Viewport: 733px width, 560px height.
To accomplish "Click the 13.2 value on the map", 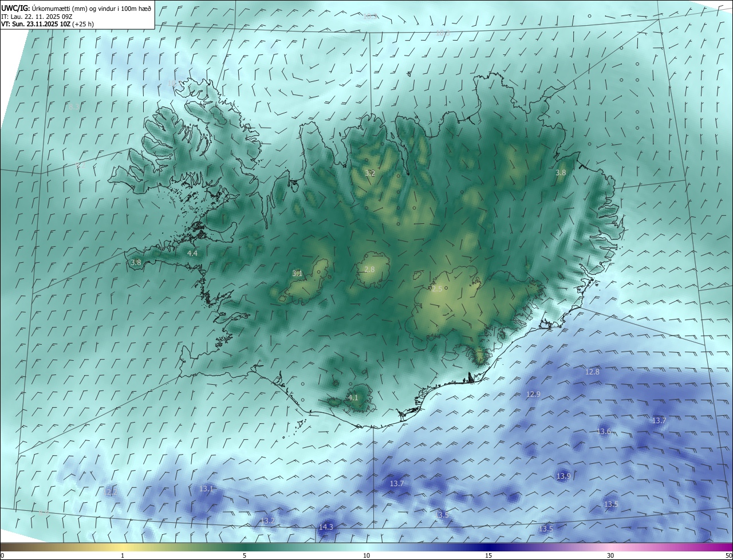I will 268,520.
